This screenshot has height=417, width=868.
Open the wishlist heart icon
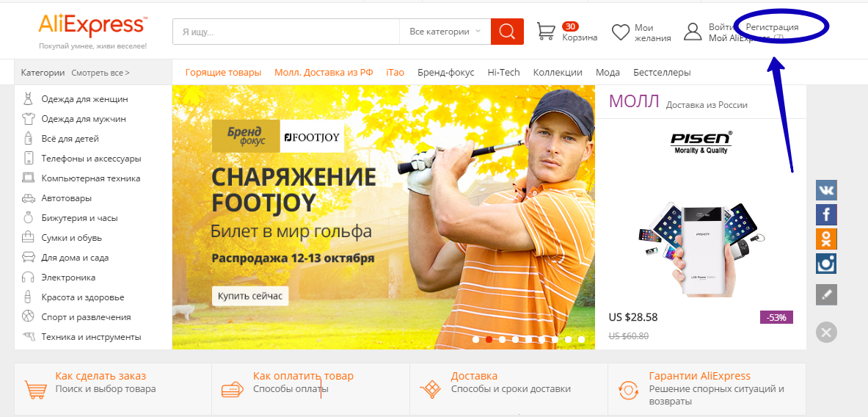(621, 32)
